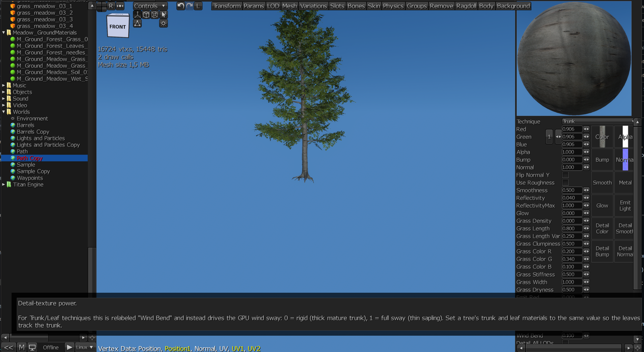644x352 pixels.
Task: Click the icon with dots between arrows
Action: pos(120,6)
